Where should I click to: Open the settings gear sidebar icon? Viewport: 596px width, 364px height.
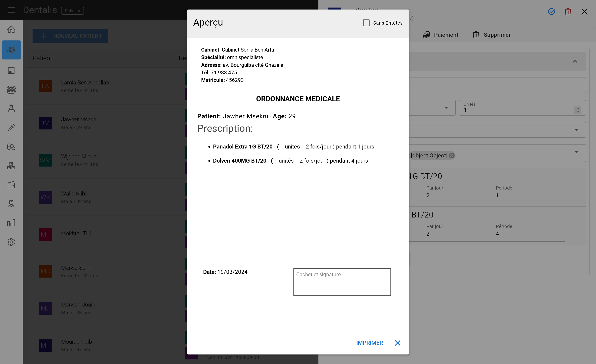(x=11, y=242)
